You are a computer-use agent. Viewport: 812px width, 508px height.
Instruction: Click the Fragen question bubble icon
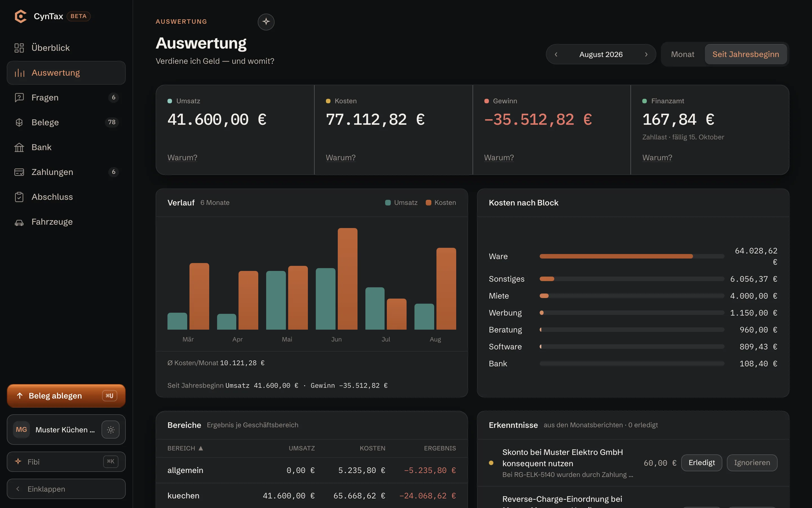coord(19,97)
